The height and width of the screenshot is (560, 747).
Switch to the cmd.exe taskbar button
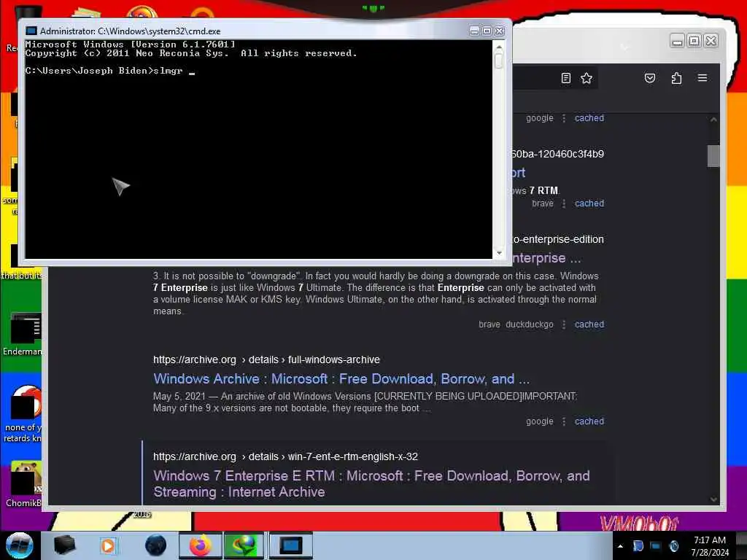click(290, 545)
